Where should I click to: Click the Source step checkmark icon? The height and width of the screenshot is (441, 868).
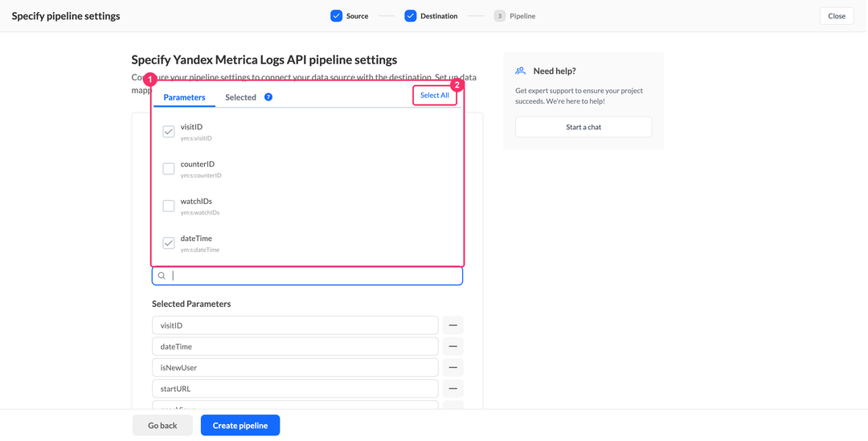click(337, 16)
